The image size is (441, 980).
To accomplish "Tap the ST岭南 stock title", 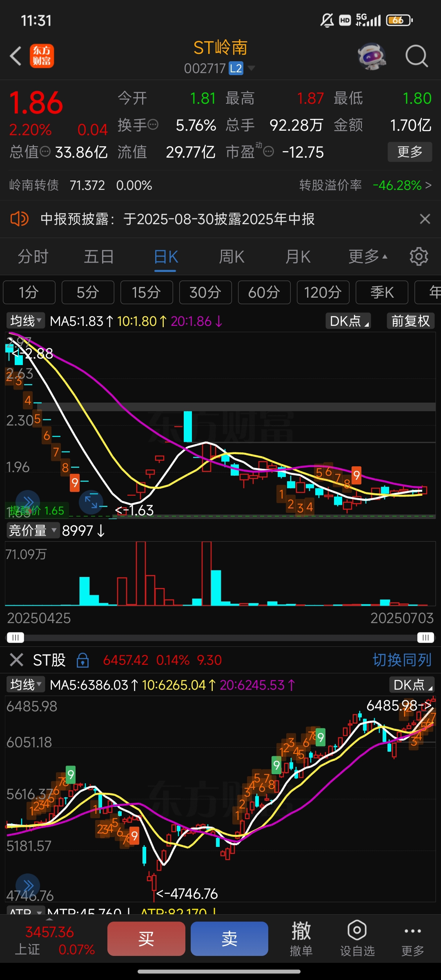I will pos(220,48).
